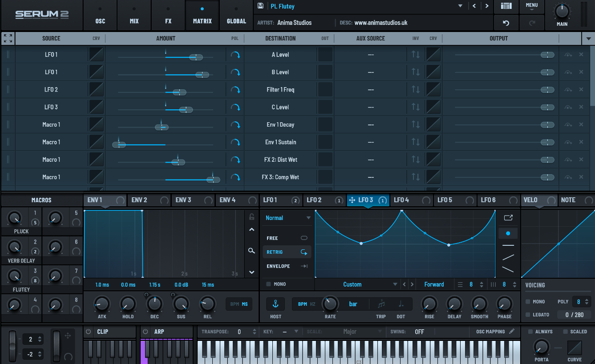Click the redo arrow icon
Viewport: 595px width, 364px height.
(x=531, y=23)
